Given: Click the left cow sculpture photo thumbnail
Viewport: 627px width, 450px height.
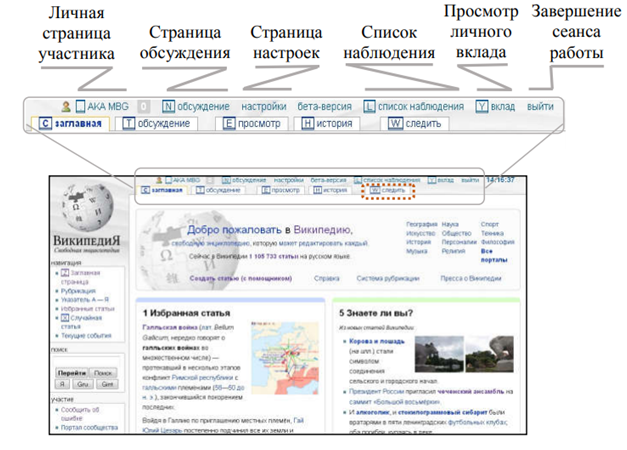Looking at the screenshot, I should coord(439,354).
